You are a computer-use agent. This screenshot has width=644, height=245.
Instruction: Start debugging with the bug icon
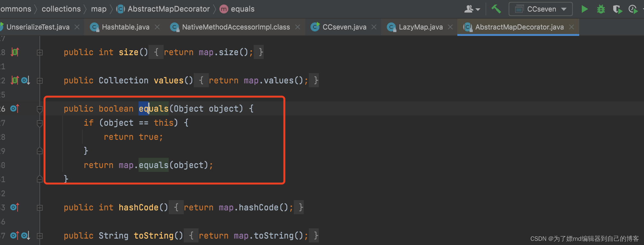click(601, 9)
